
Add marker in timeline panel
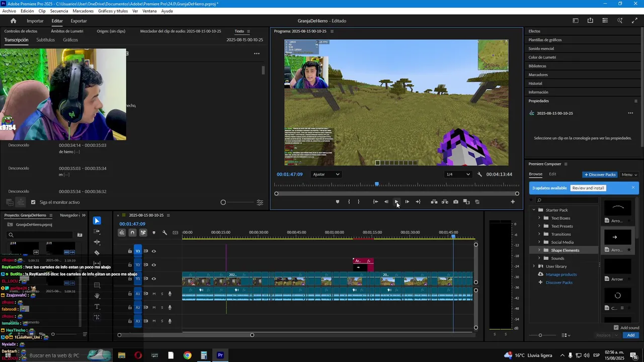[154, 232]
